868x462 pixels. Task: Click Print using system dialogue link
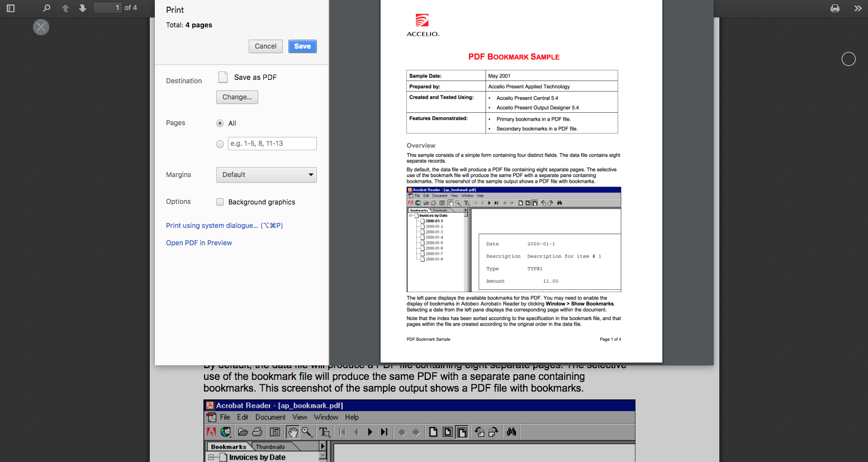tap(225, 226)
